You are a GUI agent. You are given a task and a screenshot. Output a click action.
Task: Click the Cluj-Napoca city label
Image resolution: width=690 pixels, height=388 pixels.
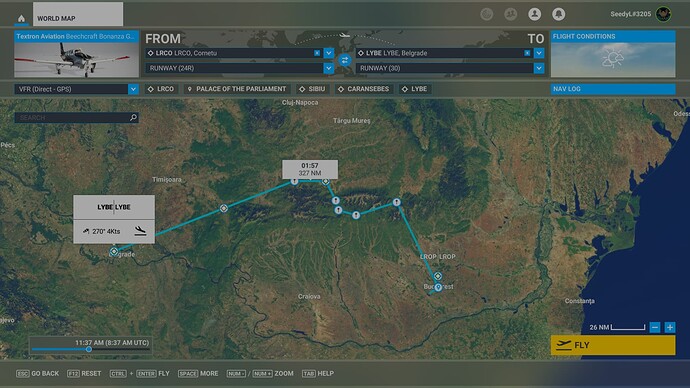tap(300, 102)
